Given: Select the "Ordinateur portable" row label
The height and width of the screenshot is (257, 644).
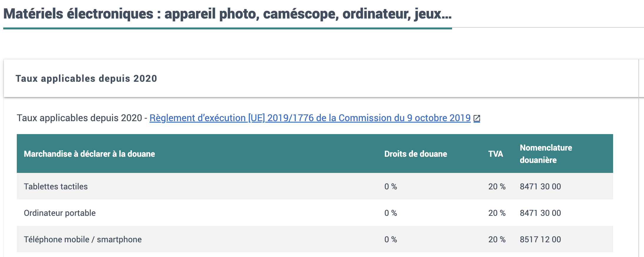Looking at the screenshot, I should [x=59, y=213].
